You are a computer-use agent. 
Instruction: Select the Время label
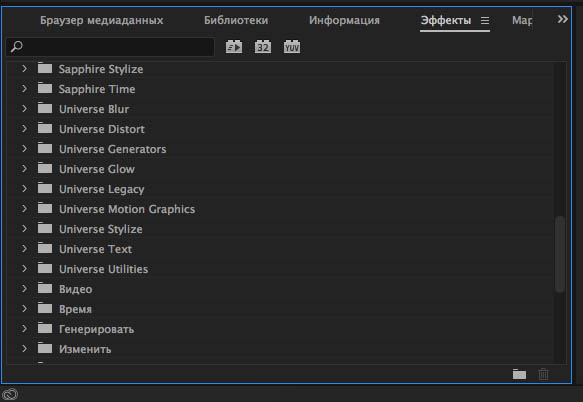point(75,309)
